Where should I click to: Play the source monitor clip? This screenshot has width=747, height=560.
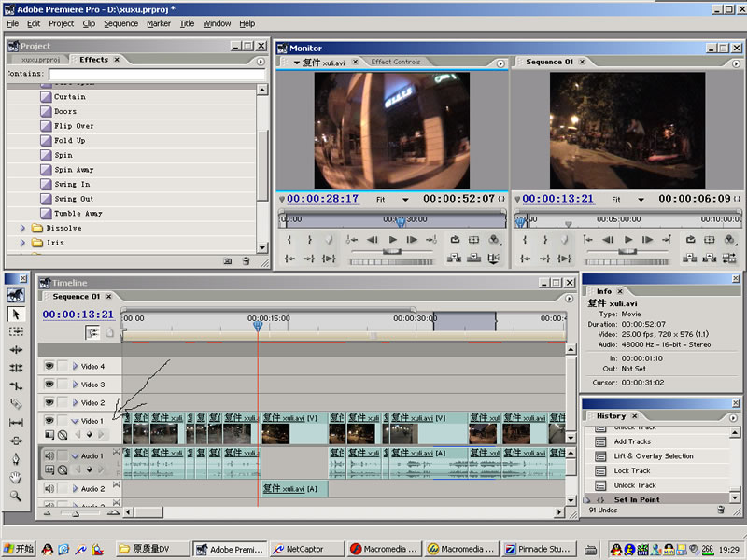[x=392, y=240]
